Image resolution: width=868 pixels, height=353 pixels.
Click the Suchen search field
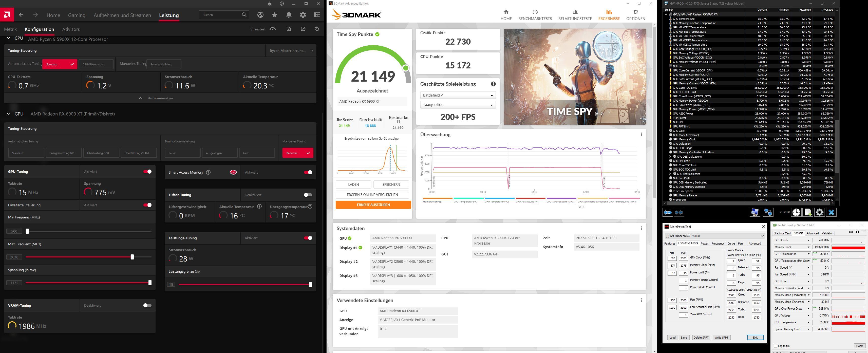[224, 15]
